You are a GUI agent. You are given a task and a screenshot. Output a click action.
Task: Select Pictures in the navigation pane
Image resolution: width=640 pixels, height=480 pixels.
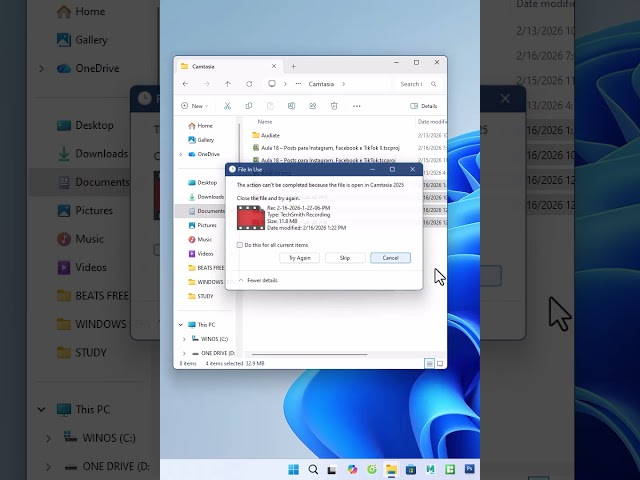coord(202,225)
